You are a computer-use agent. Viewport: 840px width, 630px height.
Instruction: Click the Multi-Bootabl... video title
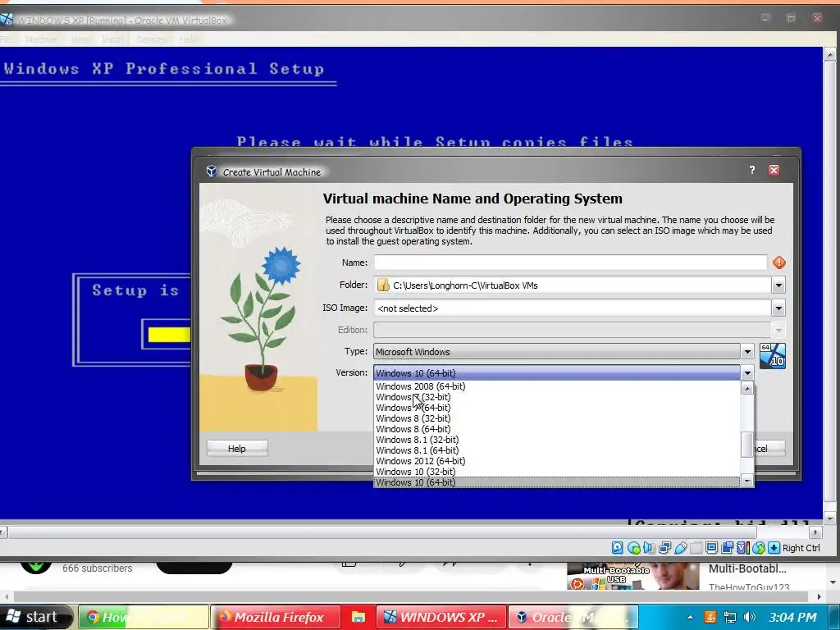tap(747, 568)
